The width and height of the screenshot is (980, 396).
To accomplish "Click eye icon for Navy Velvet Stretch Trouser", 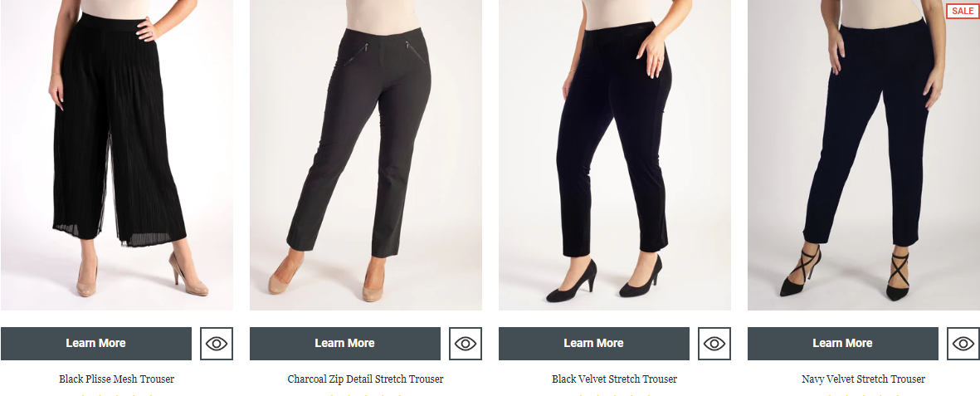I will coord(963,344).
